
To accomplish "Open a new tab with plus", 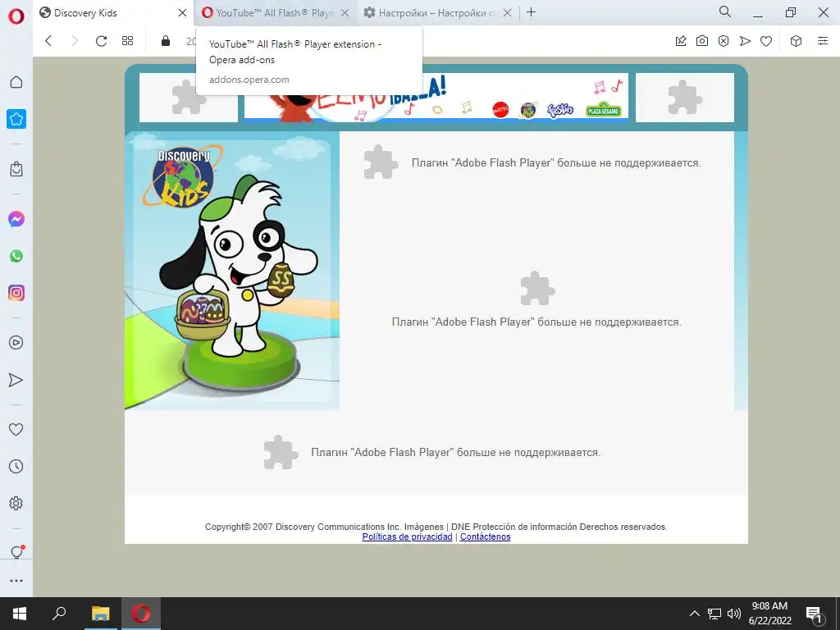I will pos(531,12).
